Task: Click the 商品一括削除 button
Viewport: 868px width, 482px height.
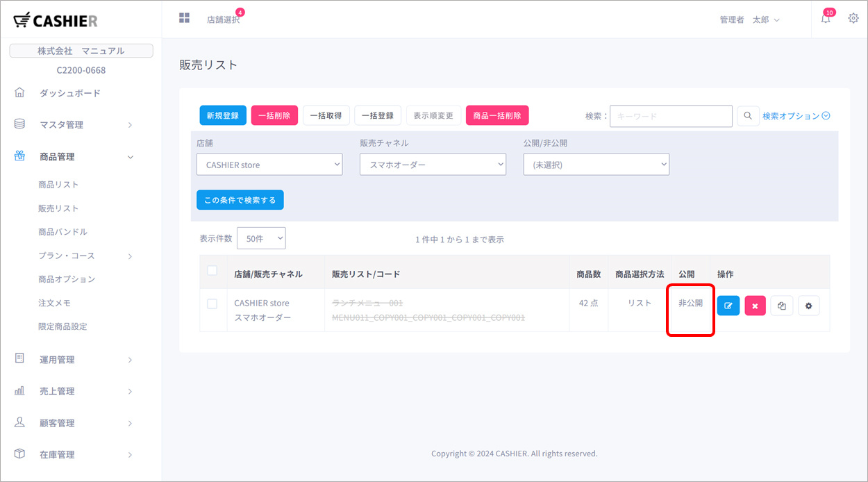Action: pos(497,115)
